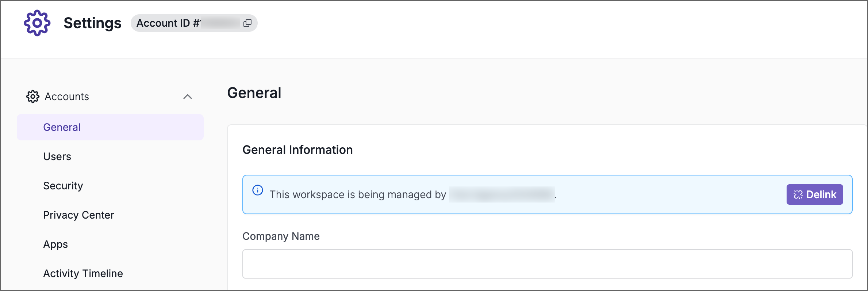Click the General Information heading

pyautogui.click(x=297, y=150)
